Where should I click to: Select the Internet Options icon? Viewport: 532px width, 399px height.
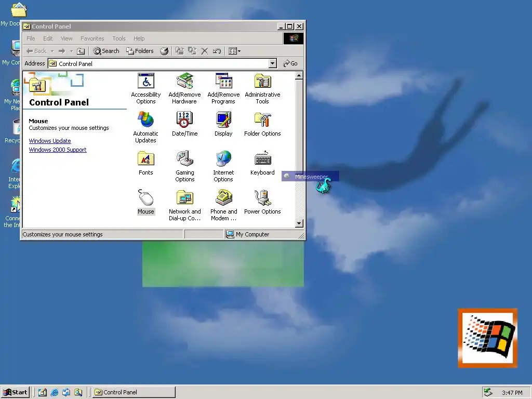223,166
